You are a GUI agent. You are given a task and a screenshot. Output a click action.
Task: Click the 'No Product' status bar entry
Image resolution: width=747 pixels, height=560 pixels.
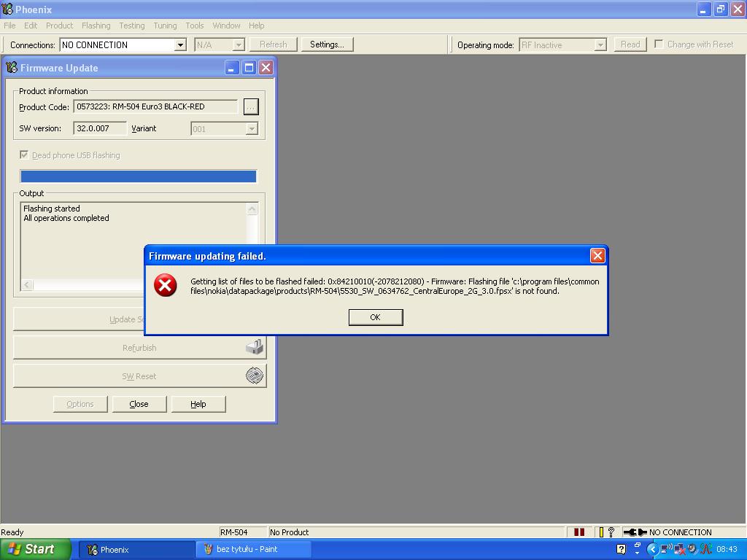click(x=289, y=532)
